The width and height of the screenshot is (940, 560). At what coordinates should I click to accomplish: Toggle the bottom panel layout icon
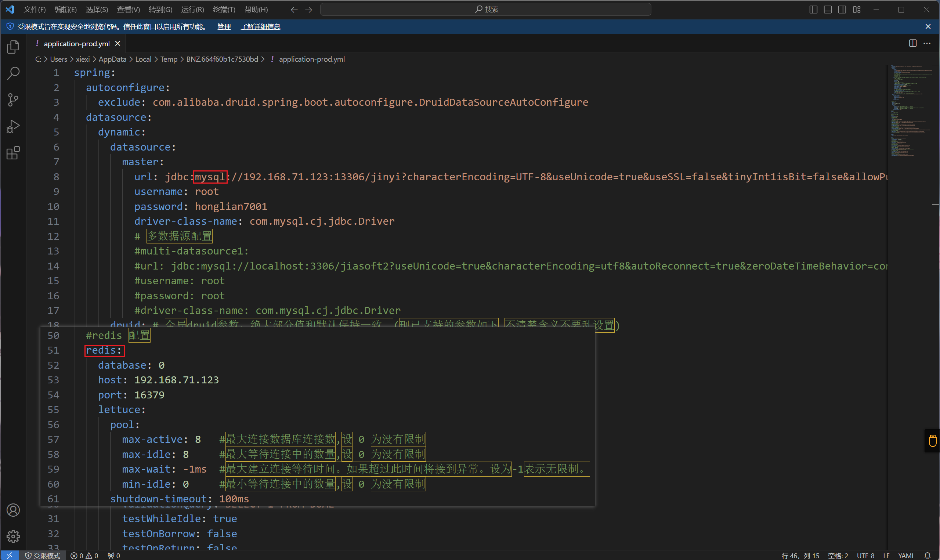(828, 10)
